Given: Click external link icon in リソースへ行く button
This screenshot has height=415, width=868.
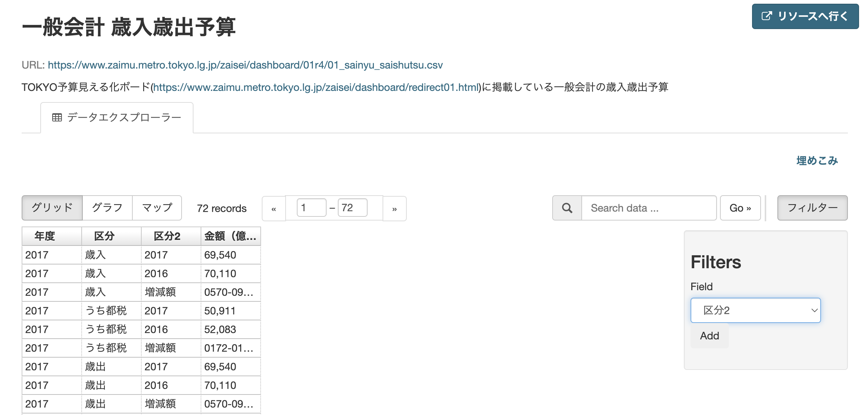Looking at the screenshot, I should coord(767,16).
